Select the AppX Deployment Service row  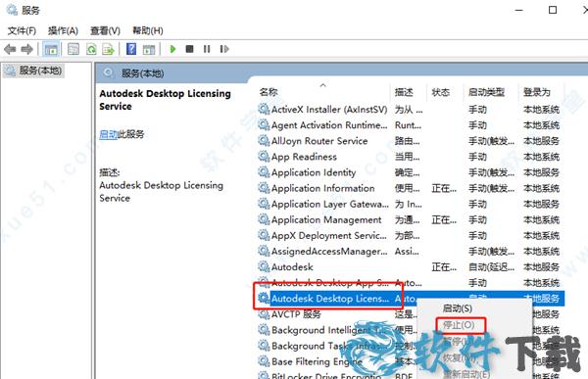tap(410, 235)
